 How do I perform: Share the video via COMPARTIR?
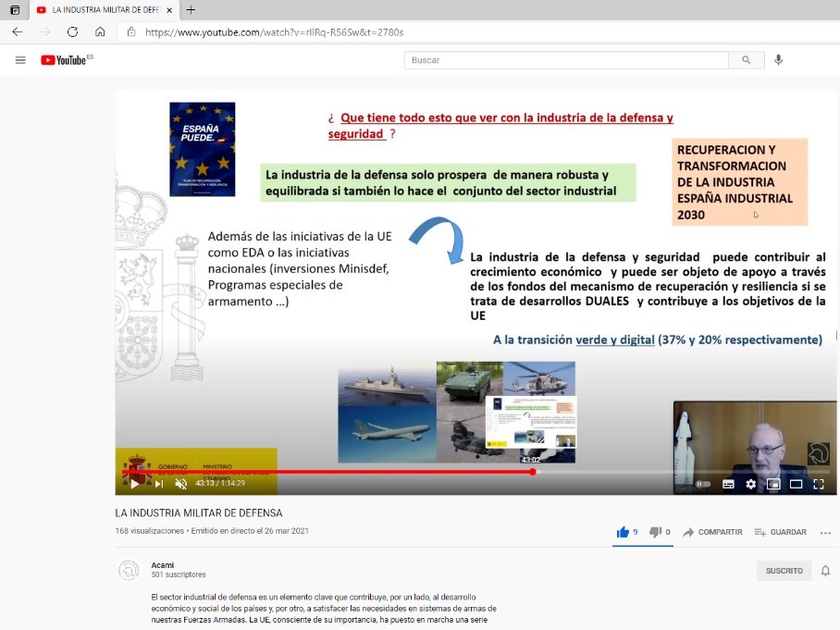pyautogui.click(x=713, y=532)
